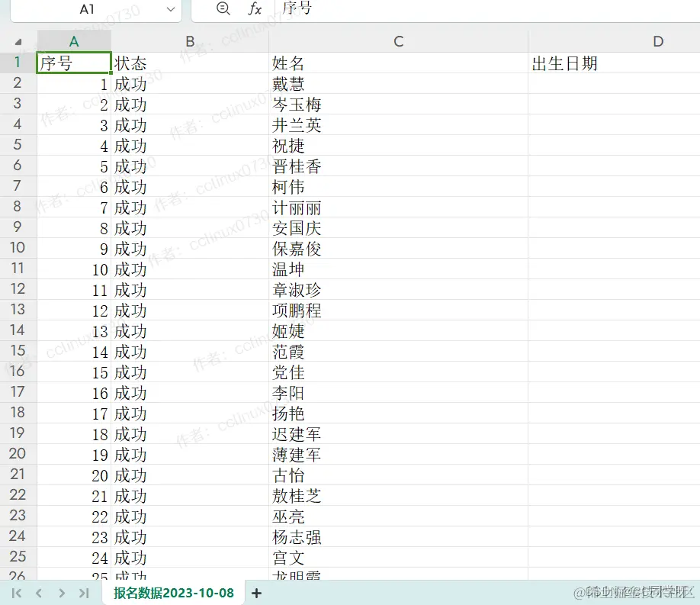Select column C header
The height and width of the screenshot is (605, 700).
click(398, 41)
